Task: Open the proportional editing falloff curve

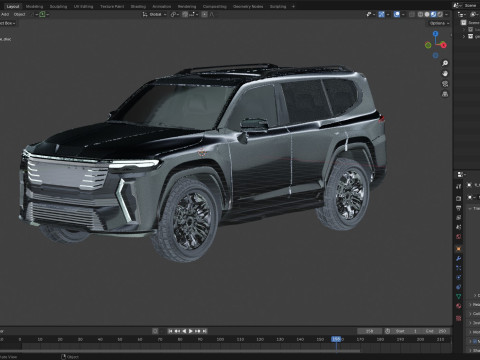Action: (212, 14)
